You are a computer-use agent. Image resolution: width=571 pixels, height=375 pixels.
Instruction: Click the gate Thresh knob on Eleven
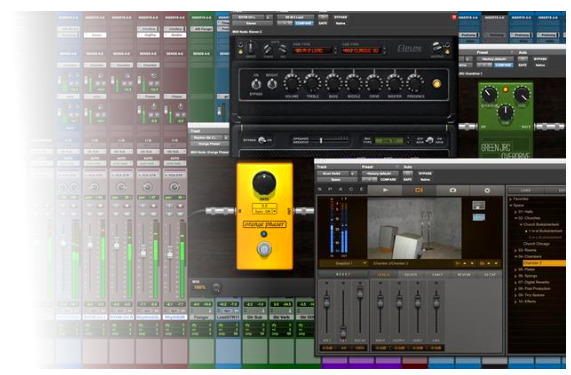tap(268, 49)
